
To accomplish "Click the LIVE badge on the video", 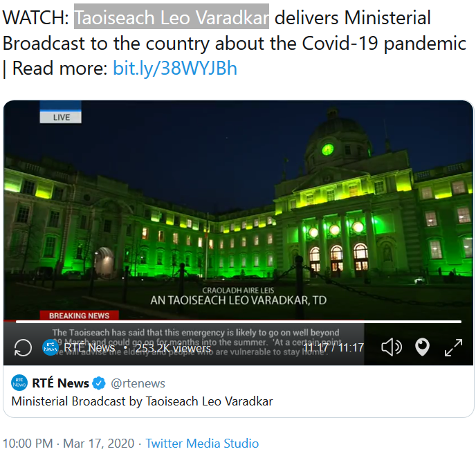I will click(61, 117).
